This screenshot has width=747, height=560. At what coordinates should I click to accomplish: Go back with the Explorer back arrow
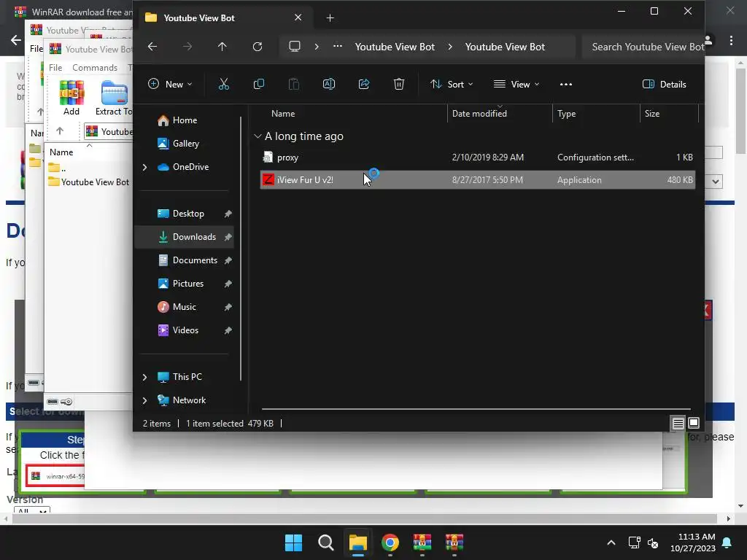click(152, 47)
